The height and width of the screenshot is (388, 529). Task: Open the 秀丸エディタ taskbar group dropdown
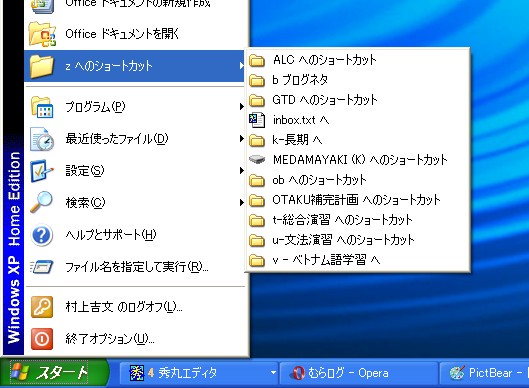(273, 373)
